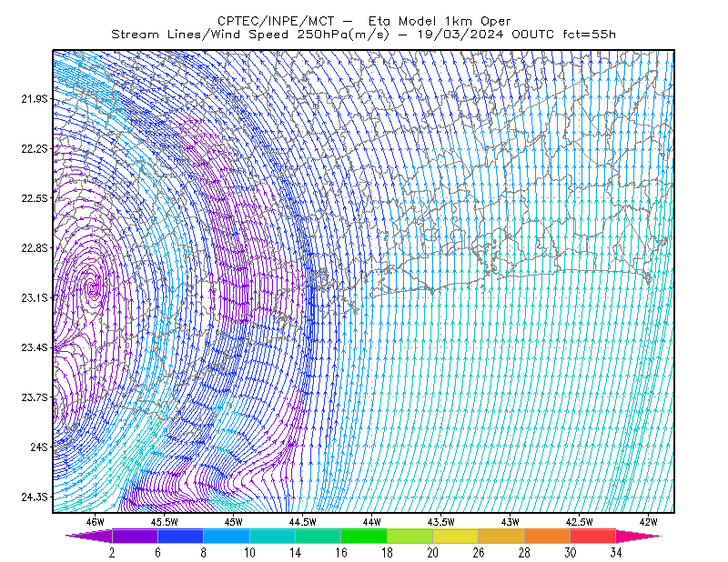Click the CPTEC/INPE/MCT title text
Image resolution: width=728 pixels, height=562 pixels.
click(x=276, y=21)
